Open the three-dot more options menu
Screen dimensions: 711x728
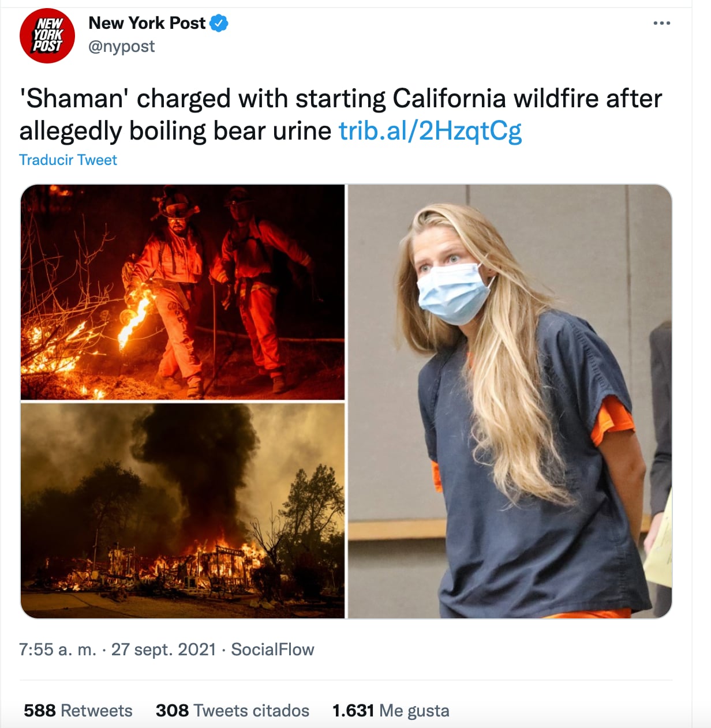(x=661, y=24)
